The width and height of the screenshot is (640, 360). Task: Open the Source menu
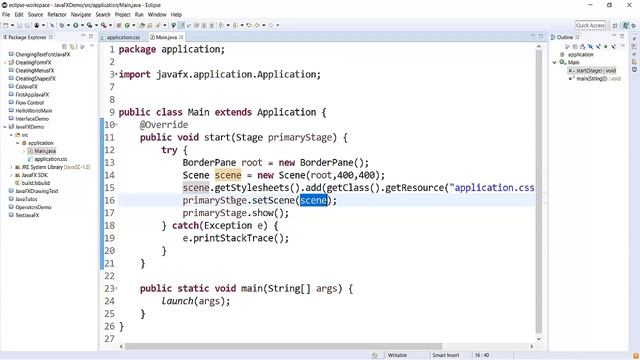(36, 15)
